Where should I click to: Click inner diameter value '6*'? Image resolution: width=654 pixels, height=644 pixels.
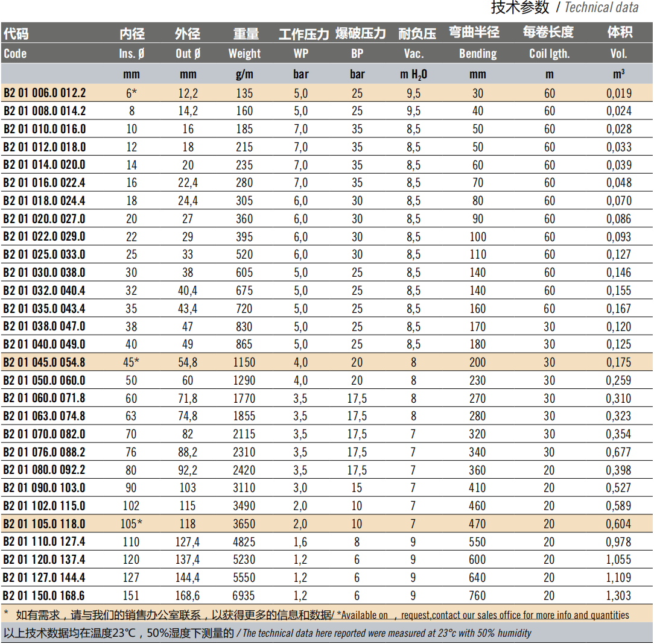click(132, 93)
